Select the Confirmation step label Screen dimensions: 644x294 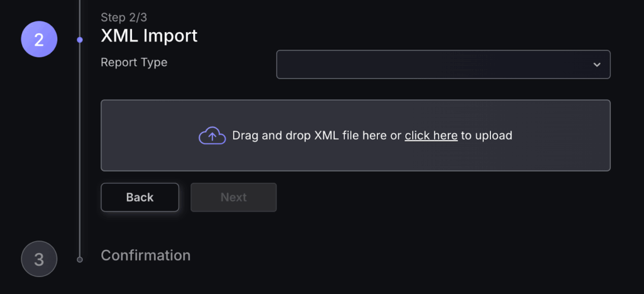pyautogui.click(x=145, y=255)
